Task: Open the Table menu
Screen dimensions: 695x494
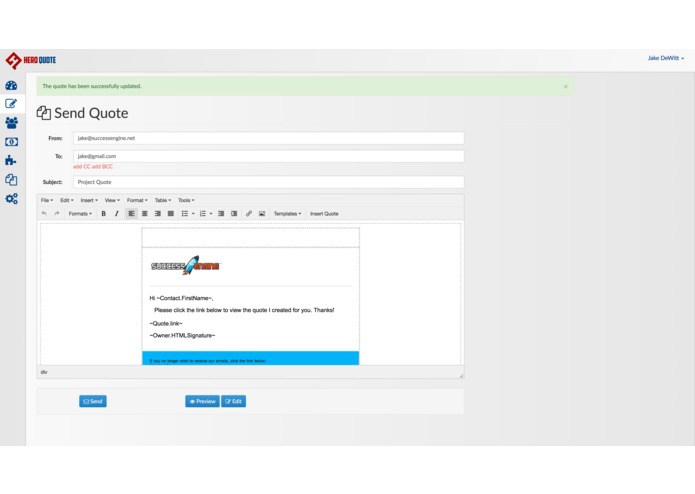Action: pyautogui.click(x=163, y=200)
